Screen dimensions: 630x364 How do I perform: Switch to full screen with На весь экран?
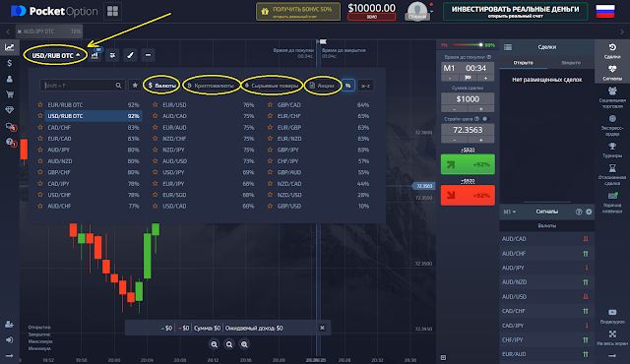click(x=612, y=337)
